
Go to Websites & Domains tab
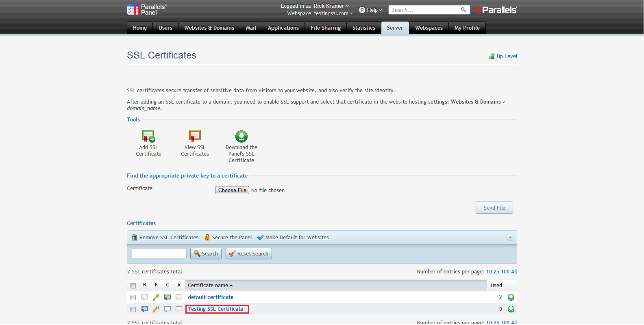209,28
